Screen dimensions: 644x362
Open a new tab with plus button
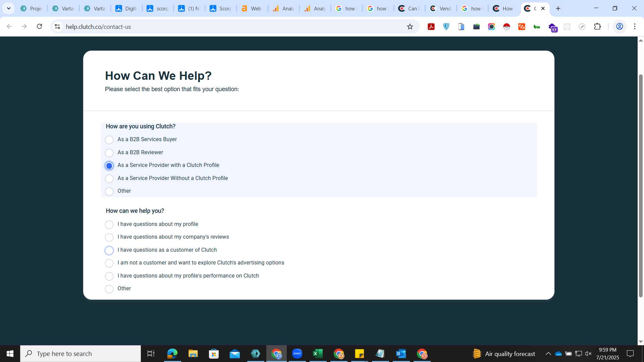(558, 8)
